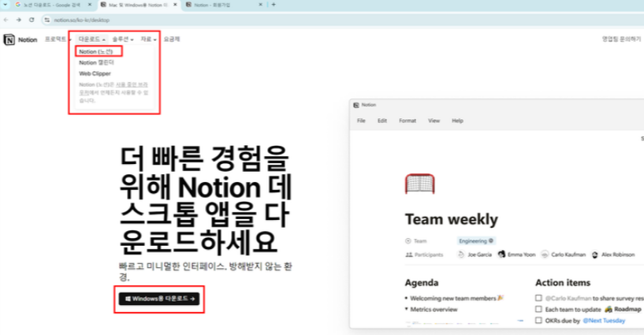Click the Participants property icon
Image resolution: width=644 pixels, height=335 pixels.
(408, 255)
